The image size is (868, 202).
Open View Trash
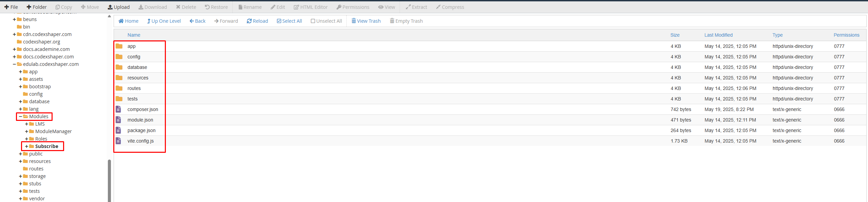(366, 21)
